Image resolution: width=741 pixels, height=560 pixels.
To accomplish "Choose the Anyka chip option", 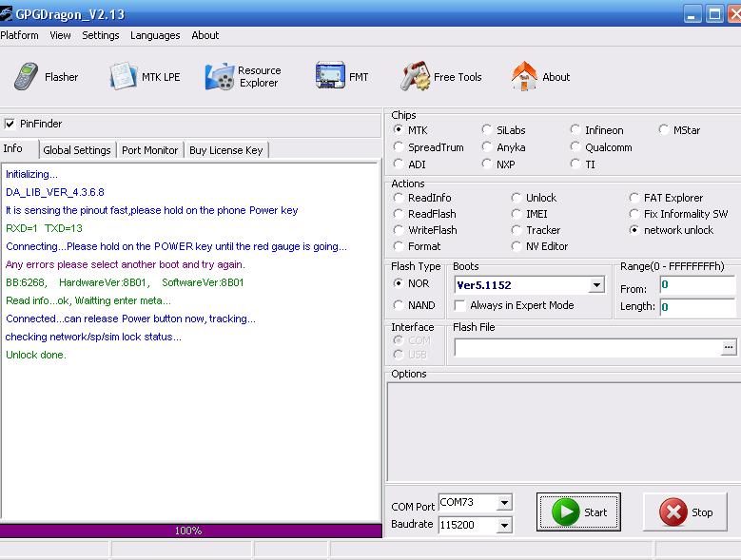I will [x=487, y=146].
